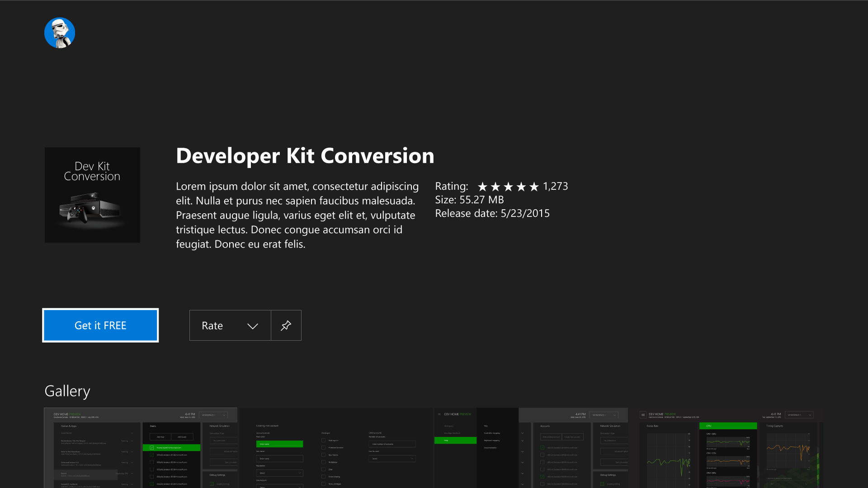Screen dimensions: 868x488
Task: View the Accounts list gallery screenshot
Action: tap(573, 447)
